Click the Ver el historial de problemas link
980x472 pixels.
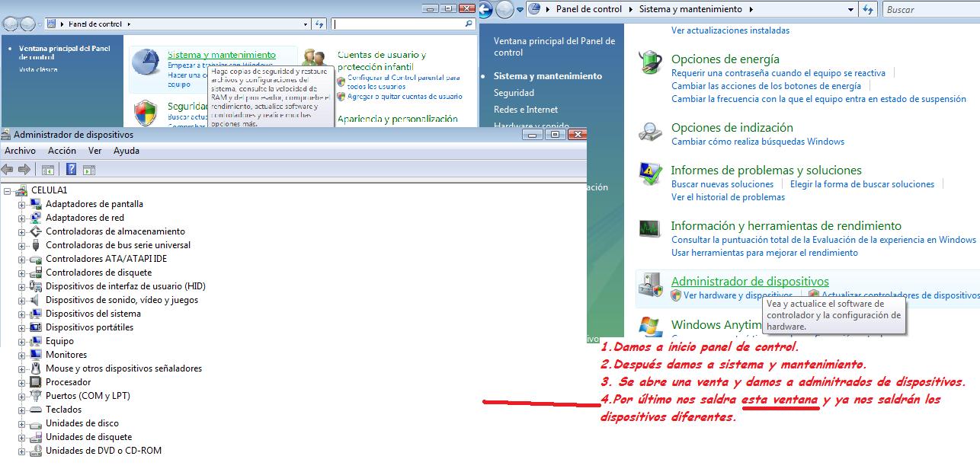click(x=728, y=197)
